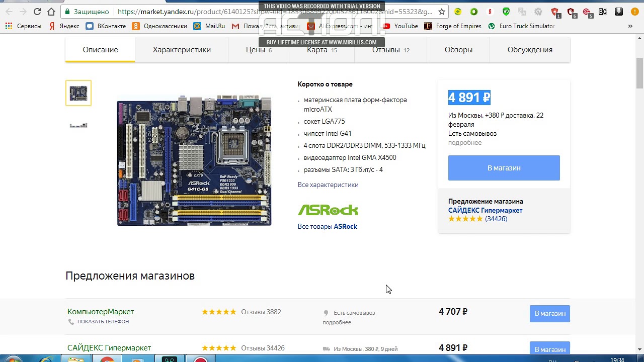Switch to the Обзоры tab

tap(458, 50)
